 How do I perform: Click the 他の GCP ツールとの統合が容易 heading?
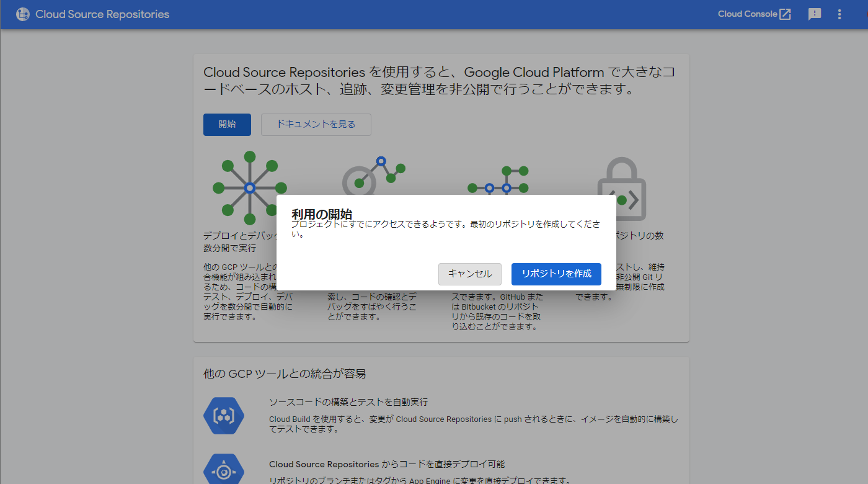click(x=285, y=374)
